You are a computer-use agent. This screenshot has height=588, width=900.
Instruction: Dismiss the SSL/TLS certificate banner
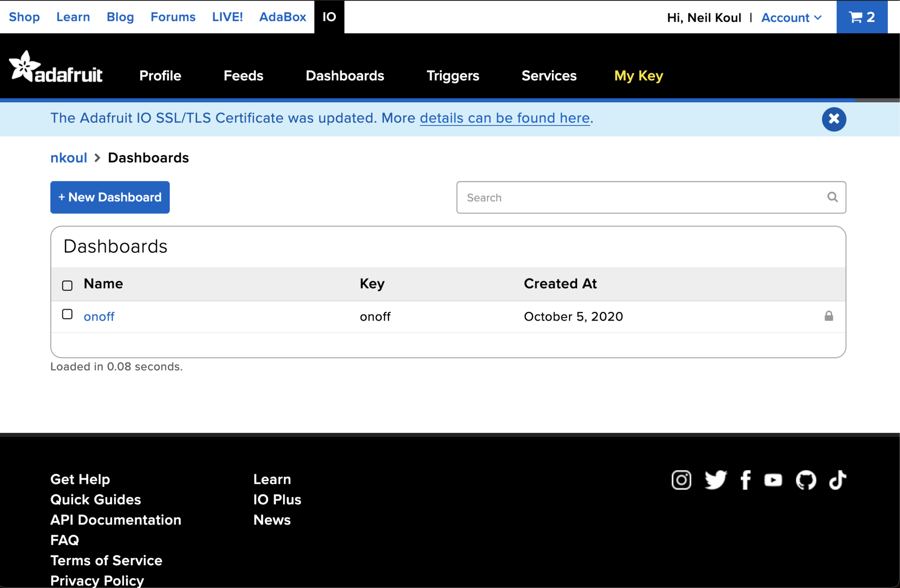(x=834, y=119)
